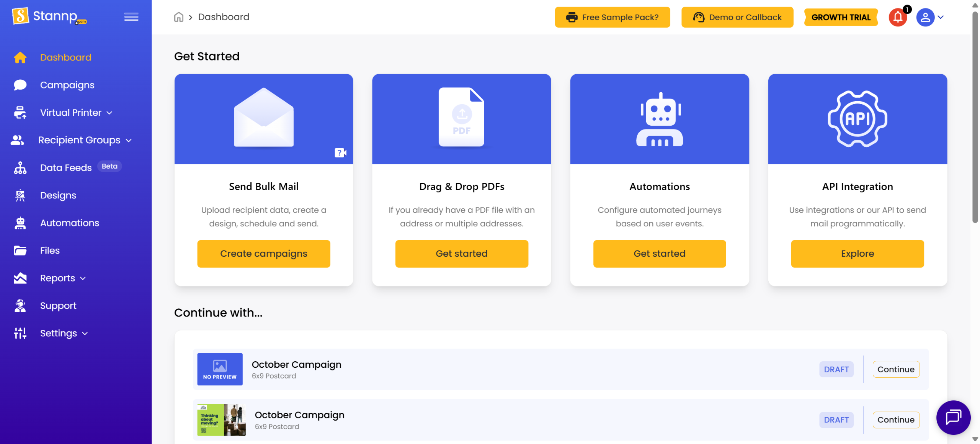Toggle the sidebar with hamburger menu
The image size is (980, 444).
click(x=131, y=17)
